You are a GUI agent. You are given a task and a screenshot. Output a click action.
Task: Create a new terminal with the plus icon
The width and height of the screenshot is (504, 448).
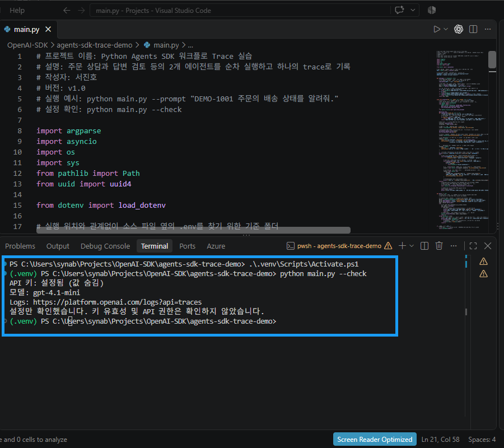pyautogui.click(x=402, y=246)
